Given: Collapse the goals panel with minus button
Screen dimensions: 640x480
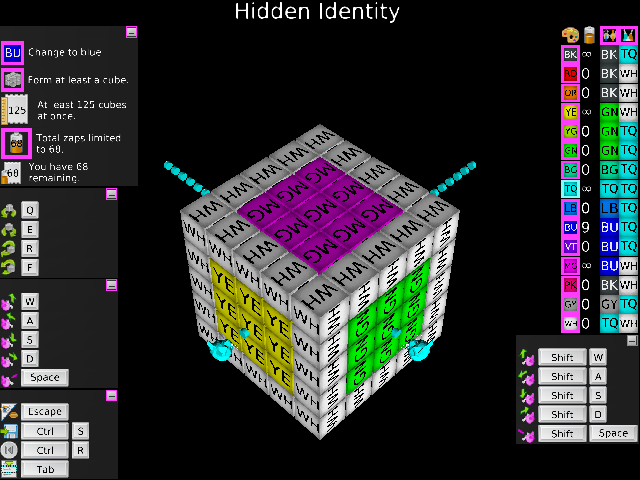Looking at the screenshot, I should click(131, 32).
